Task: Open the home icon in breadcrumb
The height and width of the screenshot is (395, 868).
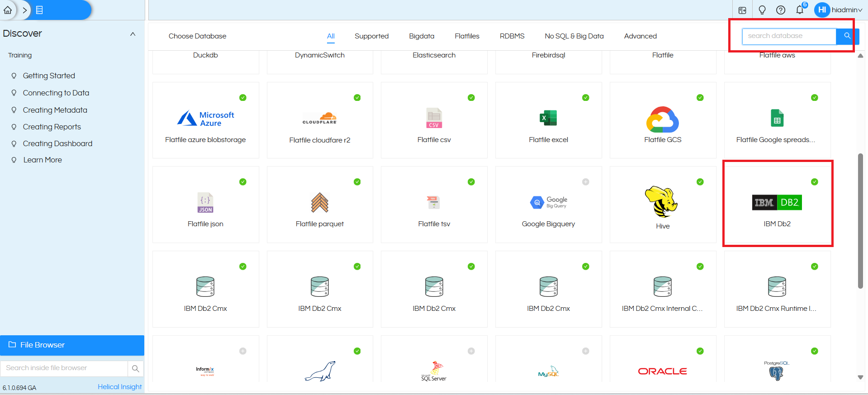Action: click(8, 10)
